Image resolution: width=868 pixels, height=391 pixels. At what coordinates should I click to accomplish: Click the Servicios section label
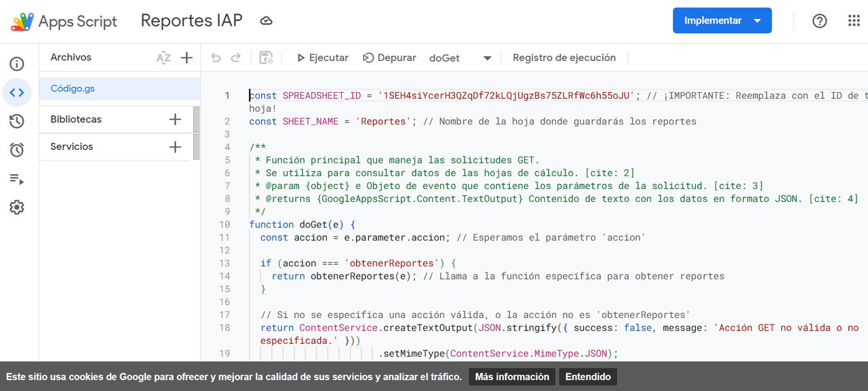click(72, 146)
